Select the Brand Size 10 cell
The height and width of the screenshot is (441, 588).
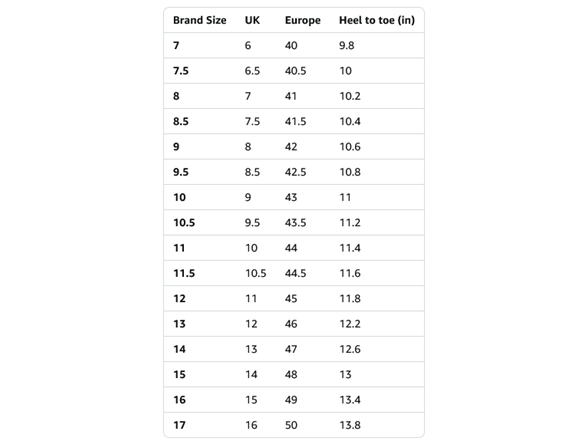tap(179, 197)
